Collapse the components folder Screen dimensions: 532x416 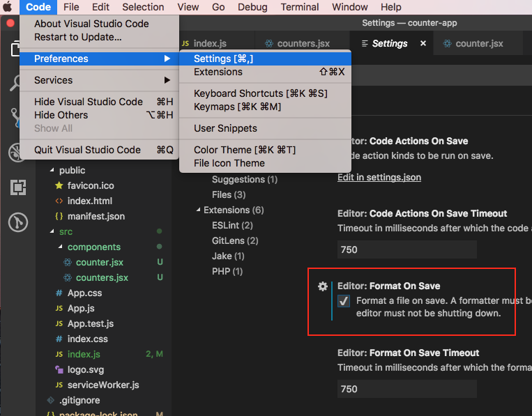pos(61,247)
